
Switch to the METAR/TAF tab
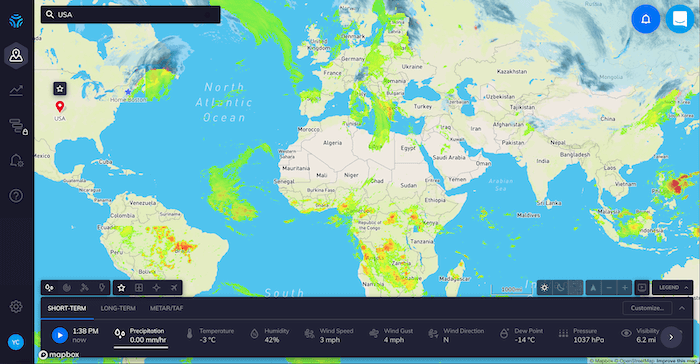167,308
